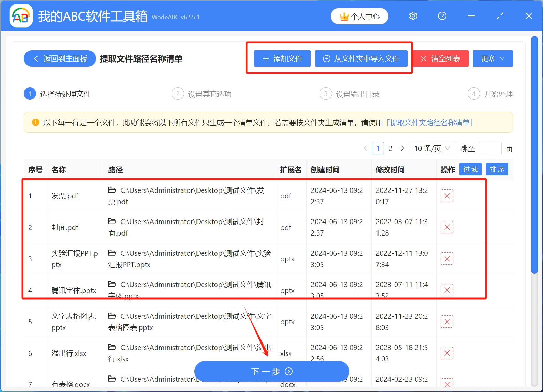Click folder icon in 溢出行.xlsx path
The image size is (543, 392).
click(x=112, y=347)
